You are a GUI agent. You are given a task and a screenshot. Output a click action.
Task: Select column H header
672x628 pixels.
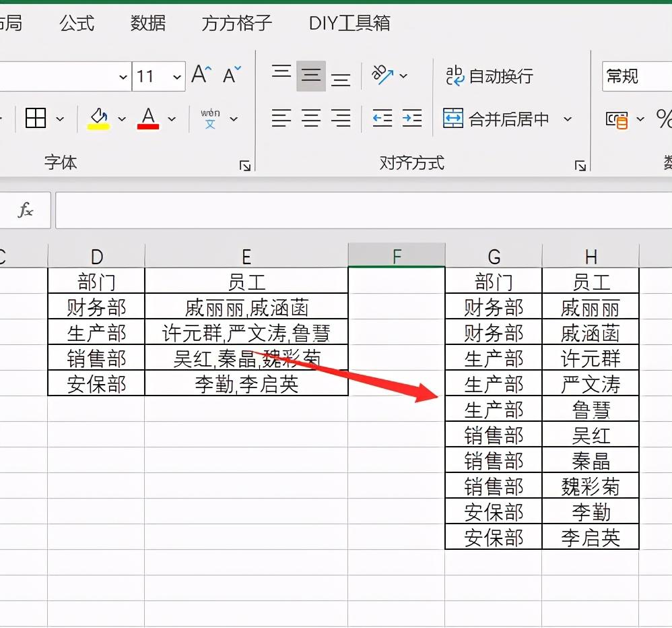pos(591,257)
